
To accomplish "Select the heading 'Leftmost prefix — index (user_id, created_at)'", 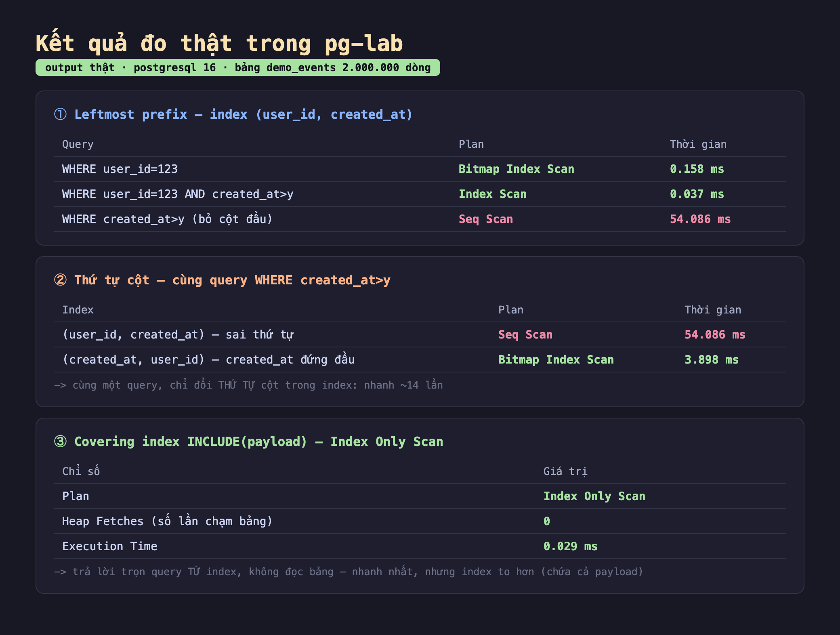I will [244, 114].
